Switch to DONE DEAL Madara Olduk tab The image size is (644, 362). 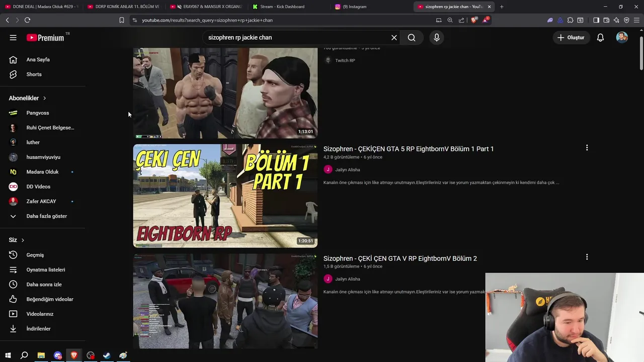[42, 7]
